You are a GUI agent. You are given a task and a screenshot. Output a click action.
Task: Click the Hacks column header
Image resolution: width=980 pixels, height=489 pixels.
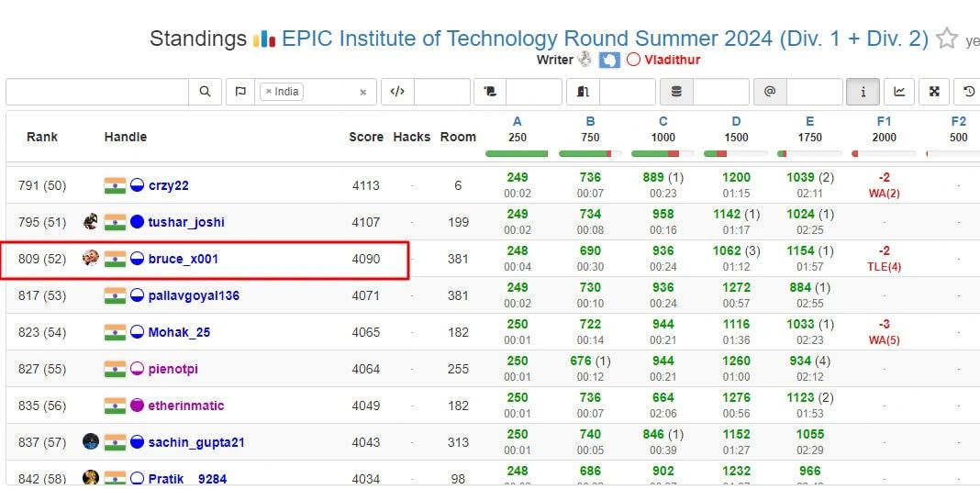point(412,137)
